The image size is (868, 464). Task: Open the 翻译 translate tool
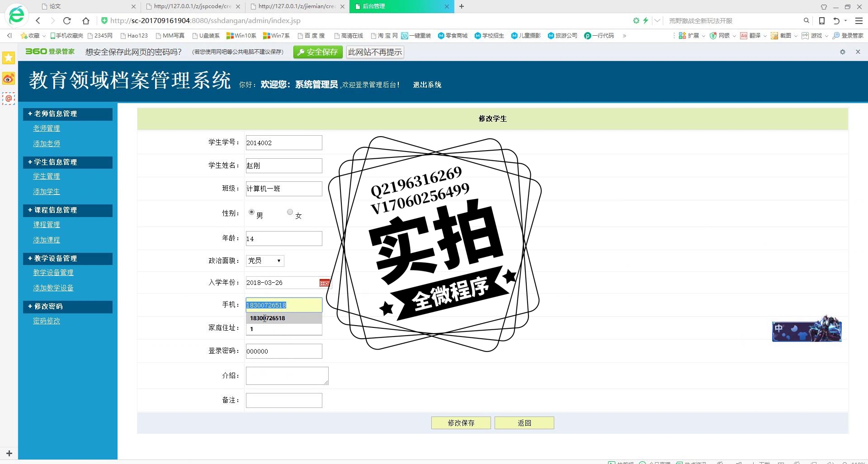750,35
